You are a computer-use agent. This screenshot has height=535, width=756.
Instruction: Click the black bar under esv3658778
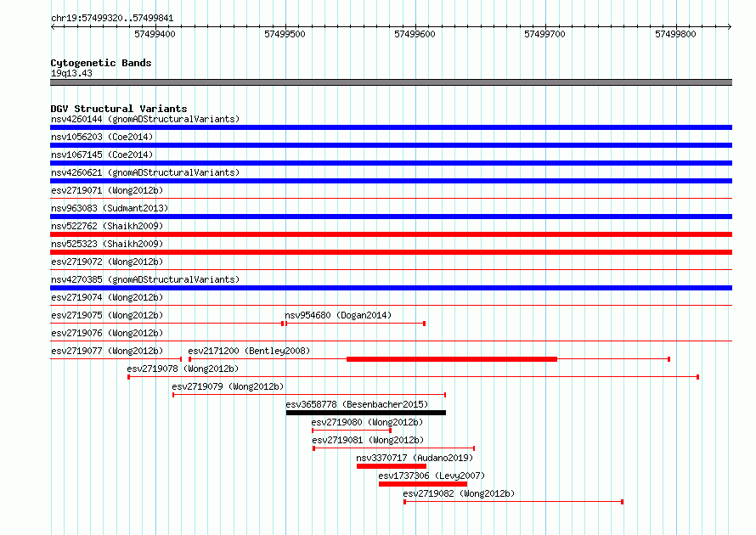pos(366,413)
